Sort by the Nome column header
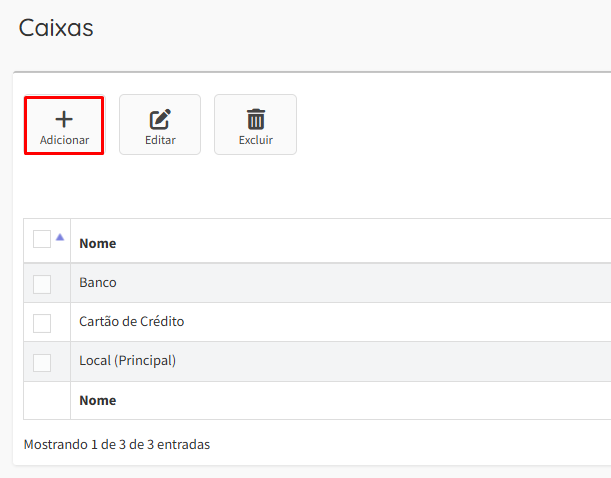Viewport: 611px width, 478px height. 98,243
